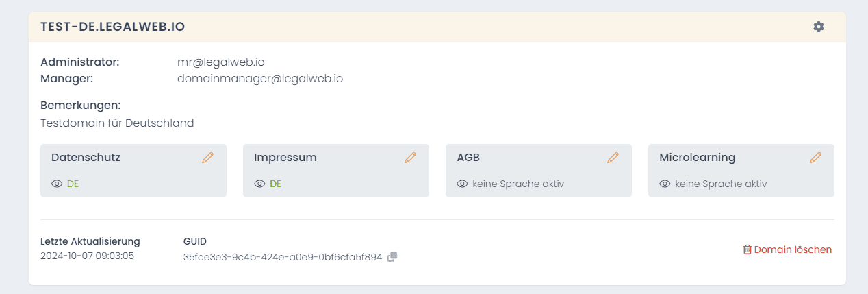The width and height of the screenshot is (868, 294).
Task: Open domain settings gear icon
Action: pos(819,27)
